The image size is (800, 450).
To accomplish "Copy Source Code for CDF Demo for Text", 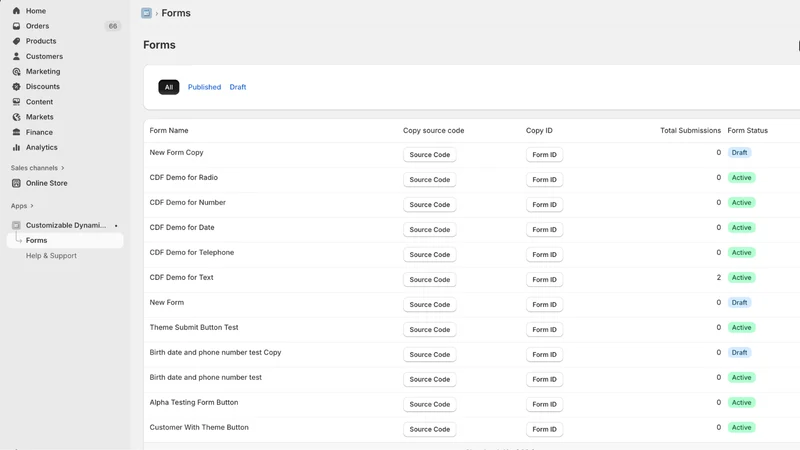I will 430,280.
